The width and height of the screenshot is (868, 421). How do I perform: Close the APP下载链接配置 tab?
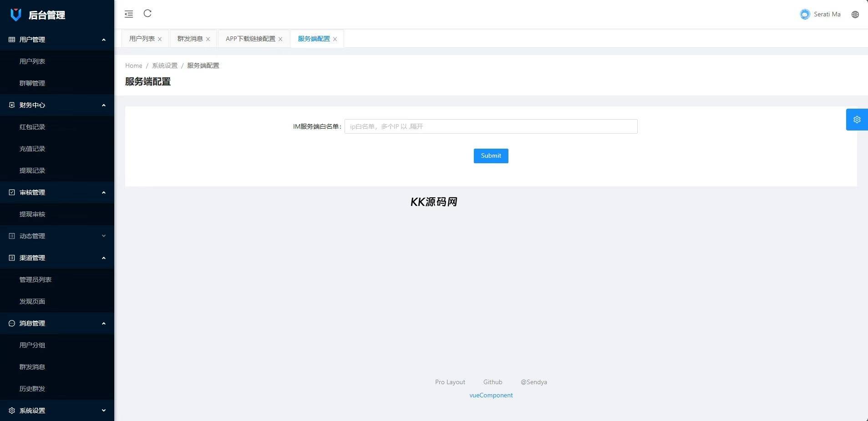280,39
